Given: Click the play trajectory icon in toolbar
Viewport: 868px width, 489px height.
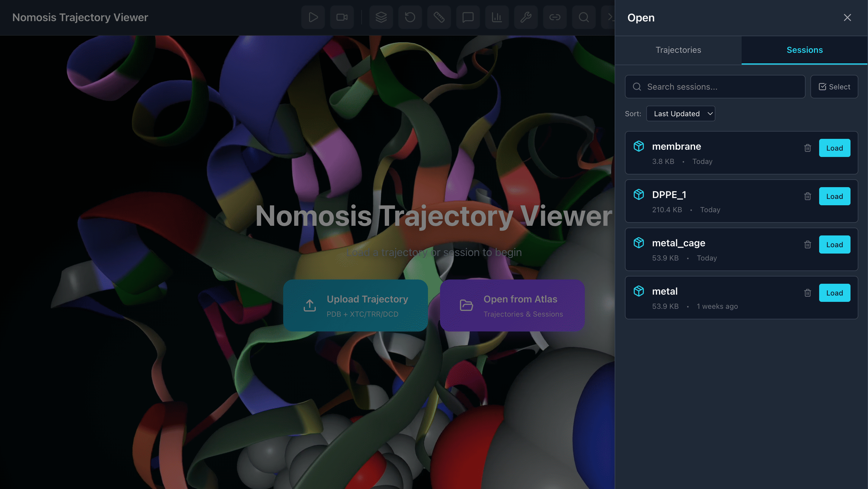Looking at the screenshot, I should [313, 17].
